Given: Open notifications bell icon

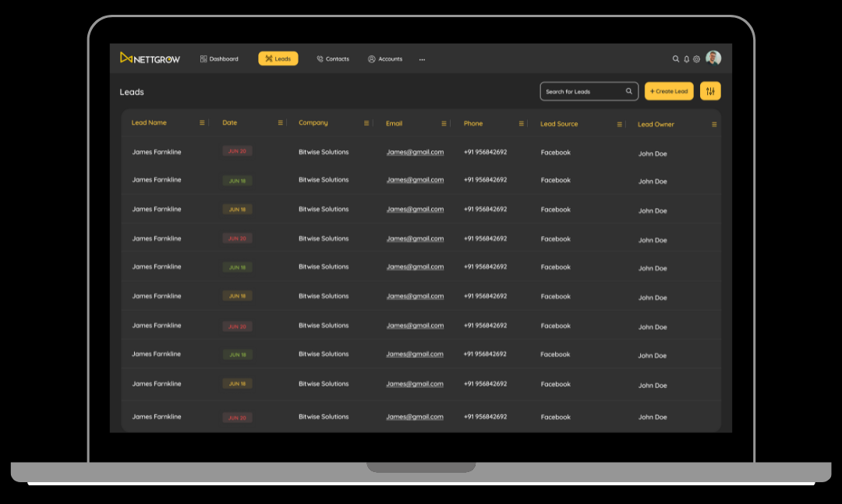Looking at the screenshot, I should [687, 59].
